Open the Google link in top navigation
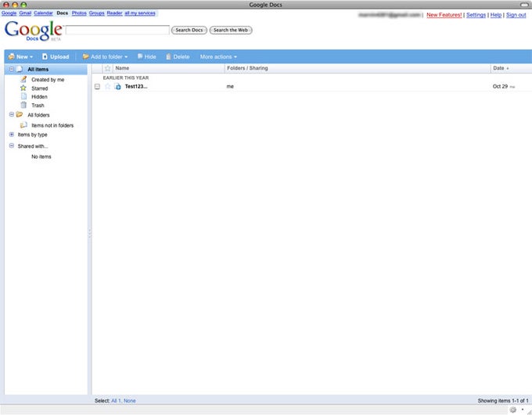Viewport: 532px width, 415px height. pyautogui.click(x=9, y=13)
